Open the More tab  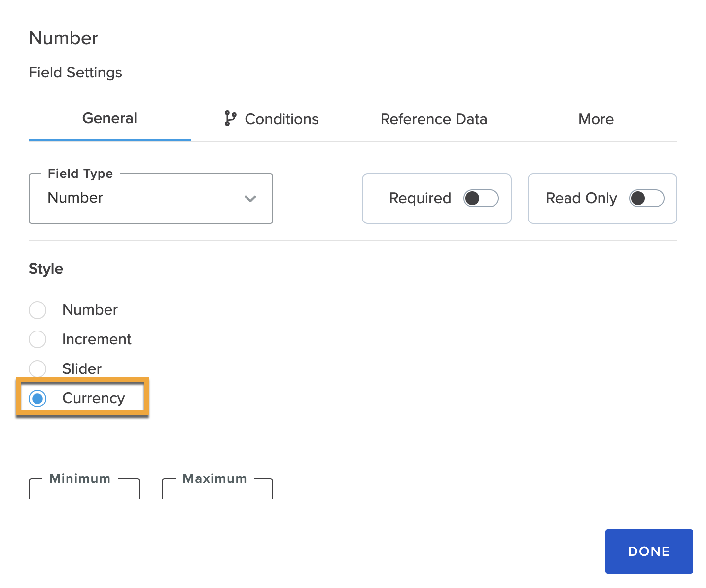[x=596, y=119]
